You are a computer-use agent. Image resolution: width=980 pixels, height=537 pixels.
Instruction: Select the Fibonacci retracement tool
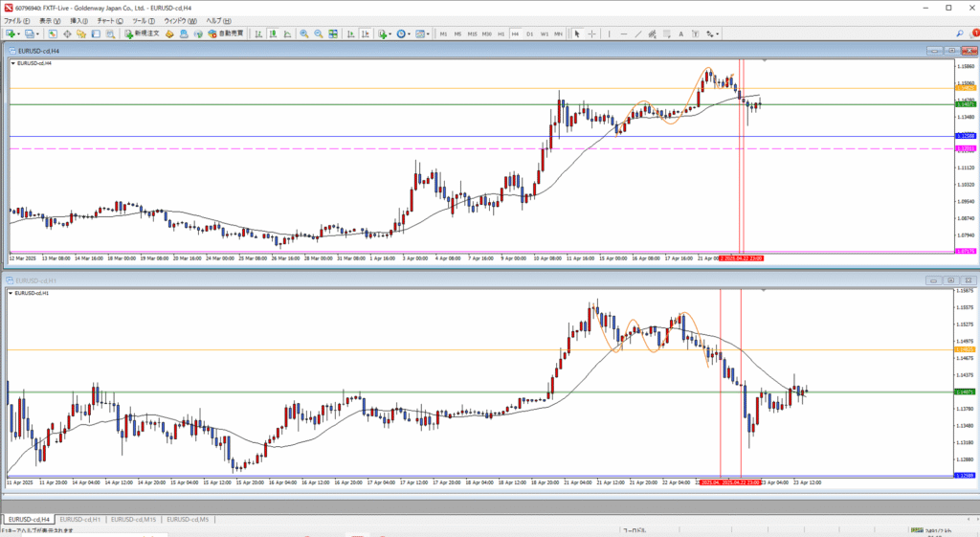667,34
